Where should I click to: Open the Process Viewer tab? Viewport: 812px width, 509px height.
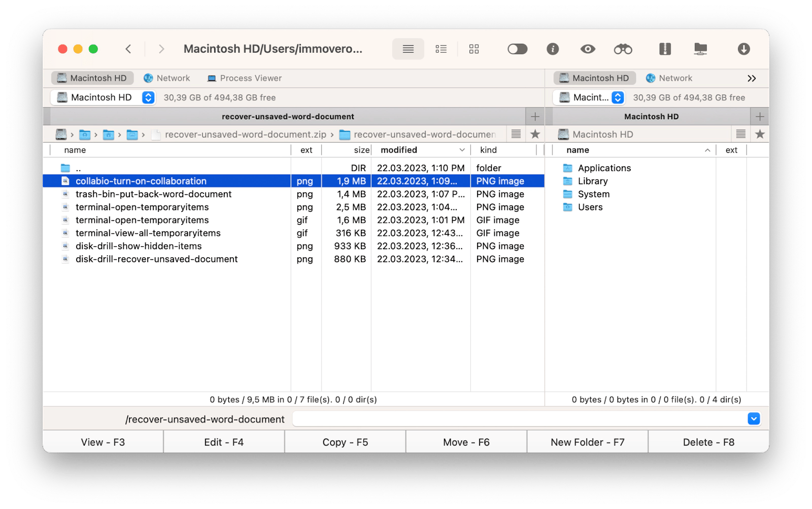coord(244,78)
